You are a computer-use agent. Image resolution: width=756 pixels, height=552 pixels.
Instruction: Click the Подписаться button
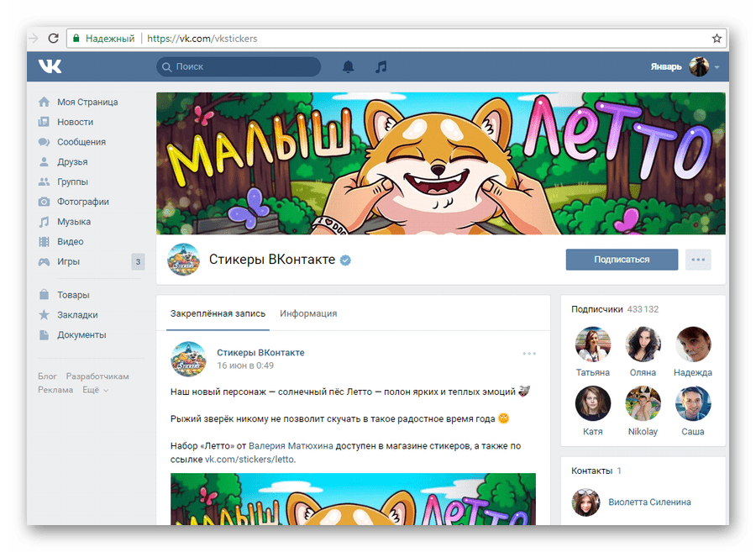pyautogui.click(x=622, y=260)
